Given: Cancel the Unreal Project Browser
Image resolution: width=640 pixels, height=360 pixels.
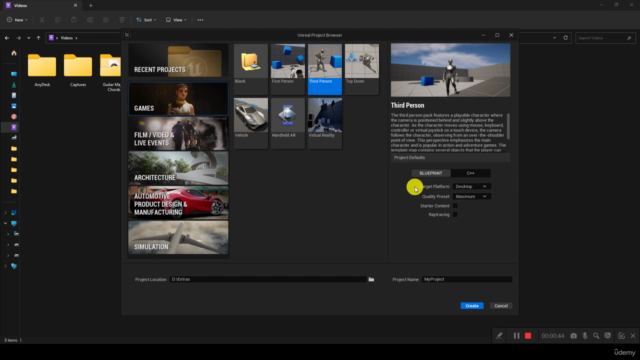Looking at the screenshot, I should (501, 306).
